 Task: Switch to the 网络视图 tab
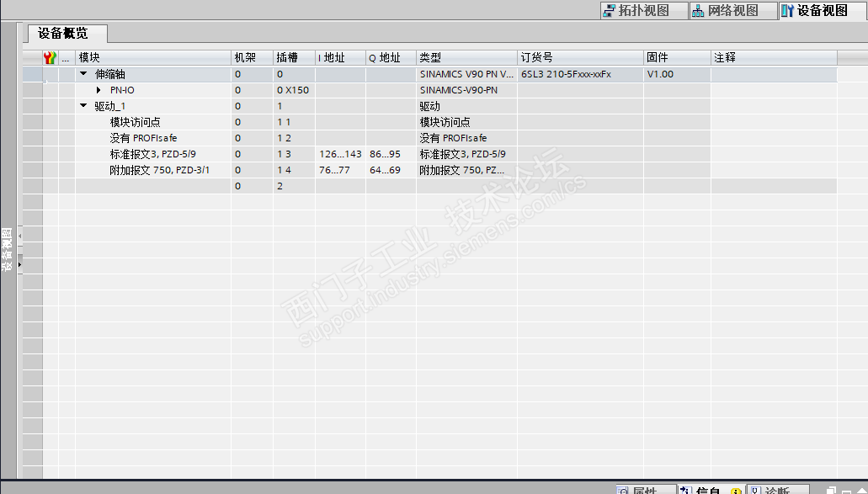point(733,10)
